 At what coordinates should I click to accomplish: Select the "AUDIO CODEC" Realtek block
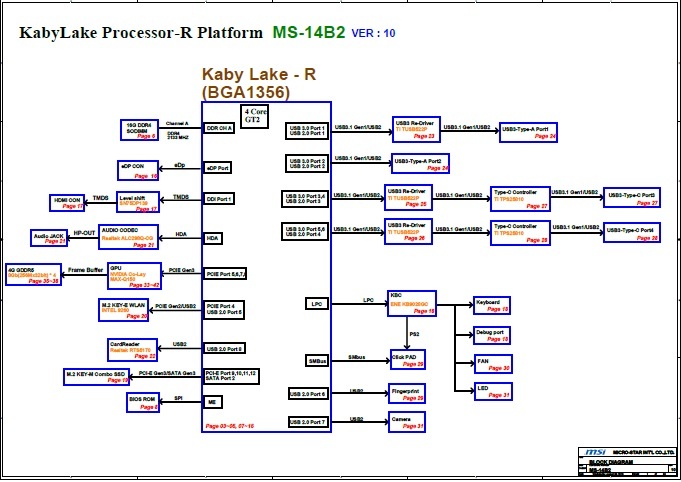[129, 237]
